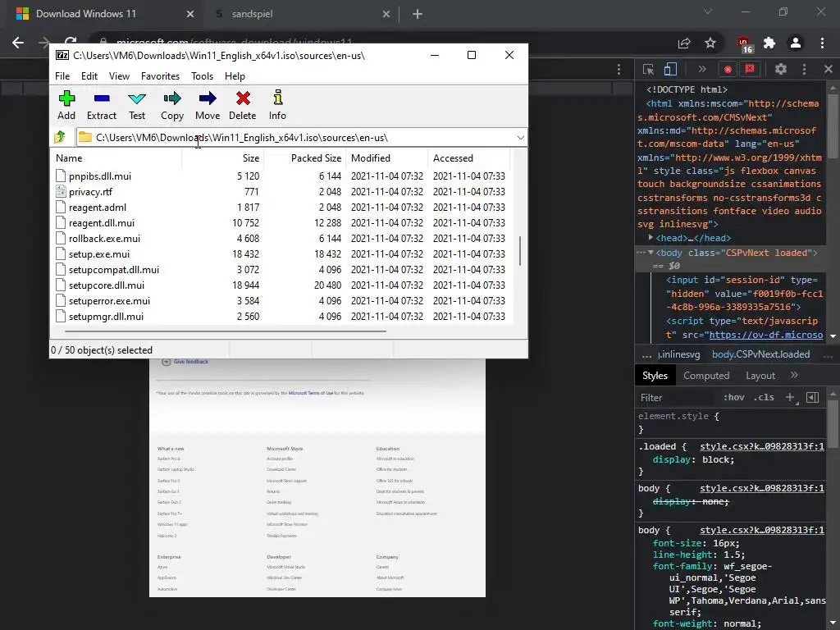
Task: Open the Chrome profile avatar
Action: 796,43
